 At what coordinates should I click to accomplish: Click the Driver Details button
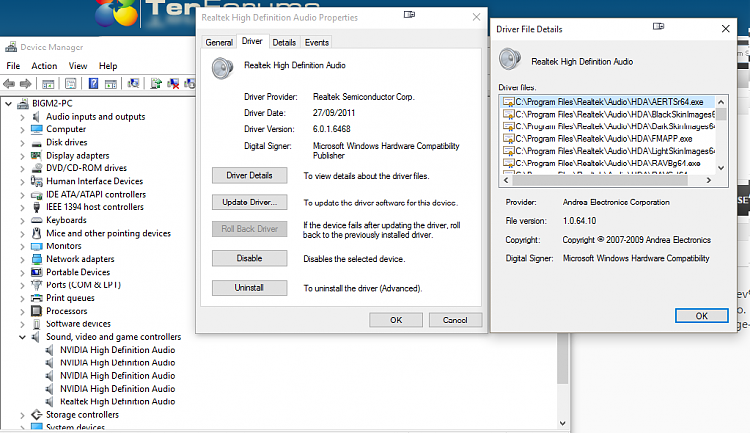(249, 176)
